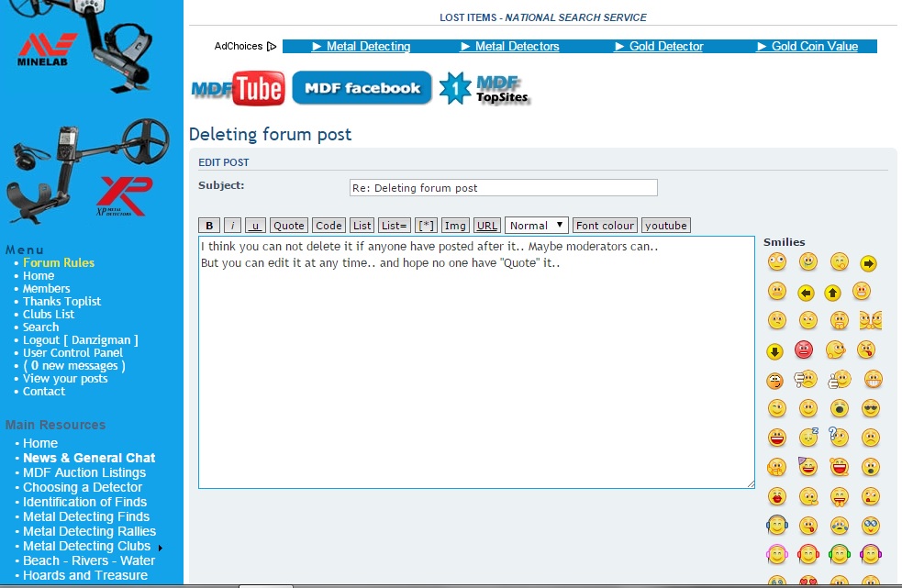Open User Control Panel
The width and height of the screenshot is (902, 588).
click(x=72, y=352)
